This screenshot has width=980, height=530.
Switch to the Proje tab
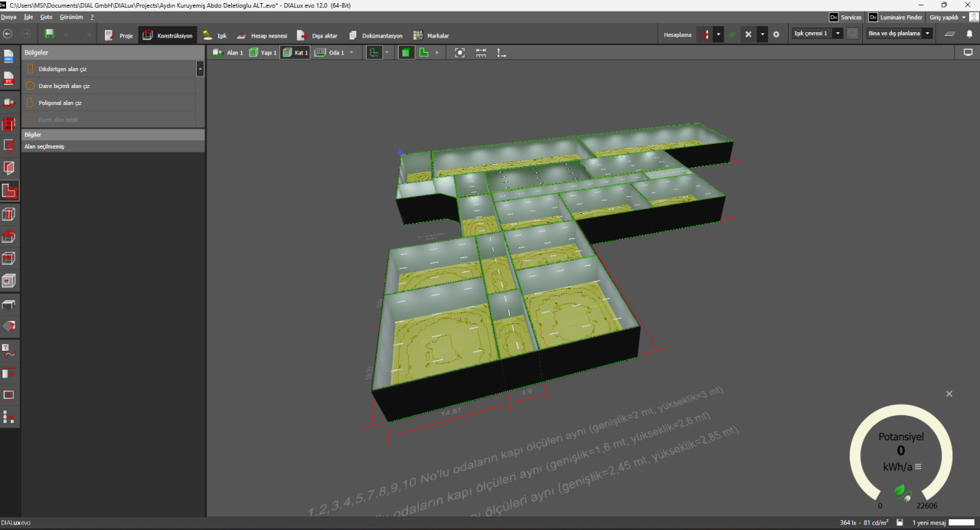tap(118, 35)
